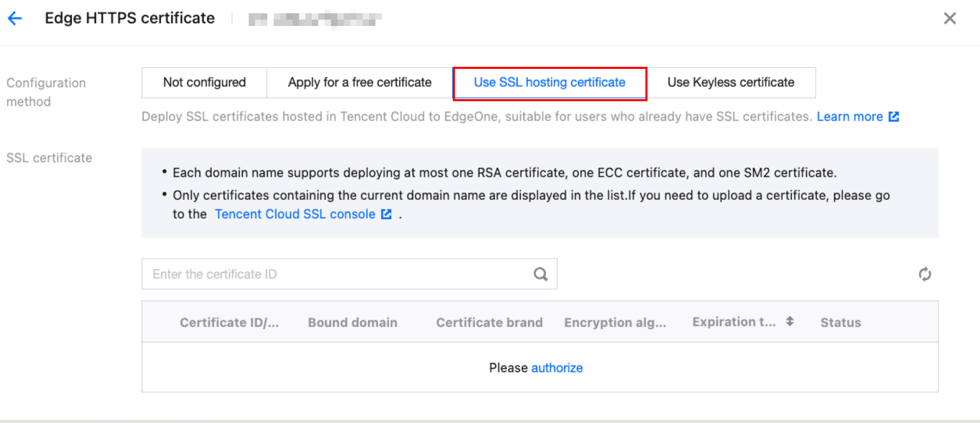The image size is (980, 423).
Task: Close the Edge HTTPS certificate panel
Action: tap(949, 19)
